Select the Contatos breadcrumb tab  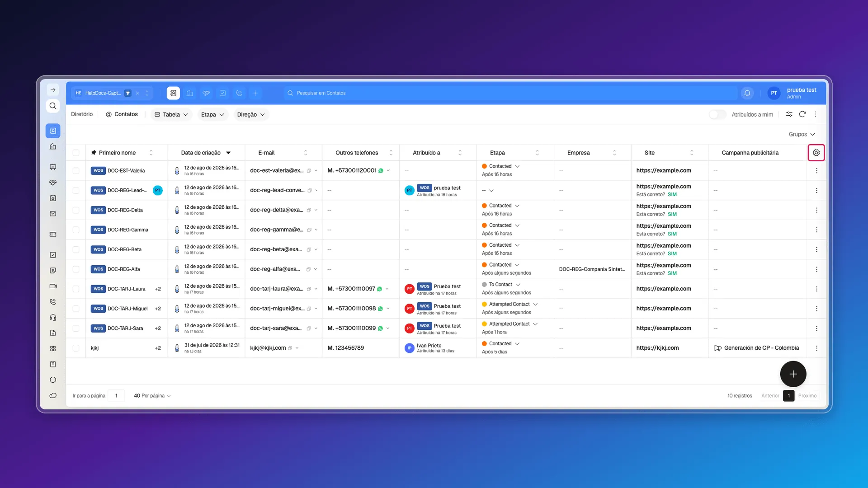pos(122,114)
